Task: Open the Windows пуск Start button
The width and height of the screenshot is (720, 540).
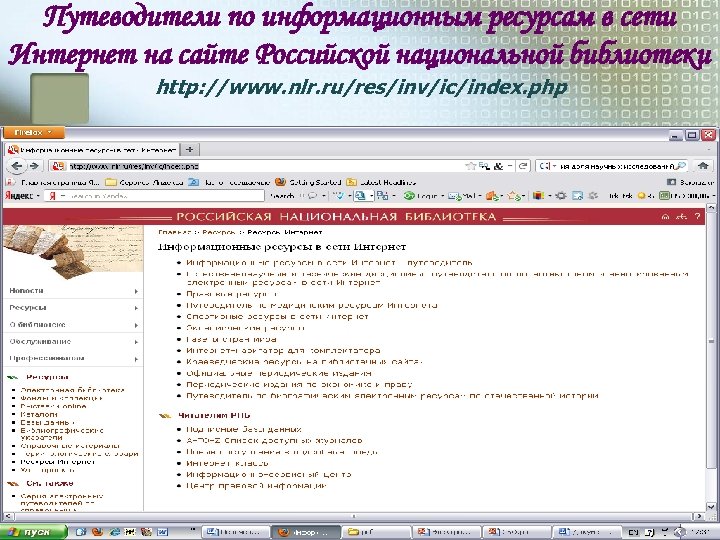Action: coord(34,532)
